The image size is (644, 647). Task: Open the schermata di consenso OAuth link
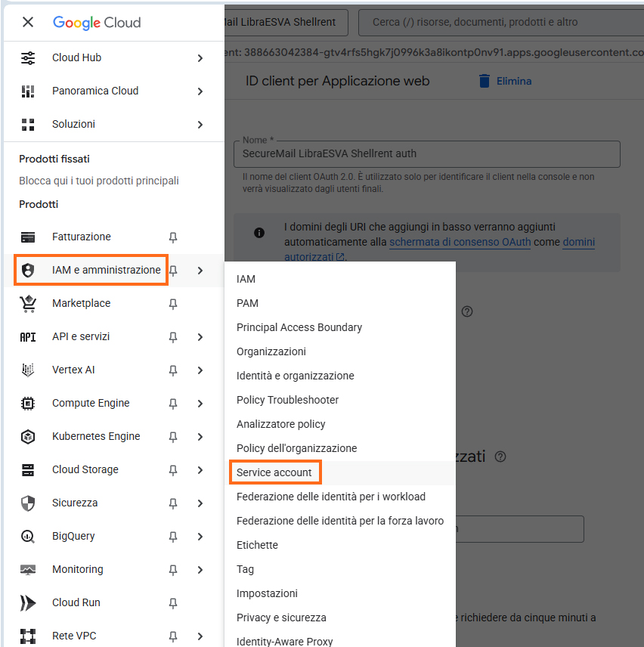460,243
